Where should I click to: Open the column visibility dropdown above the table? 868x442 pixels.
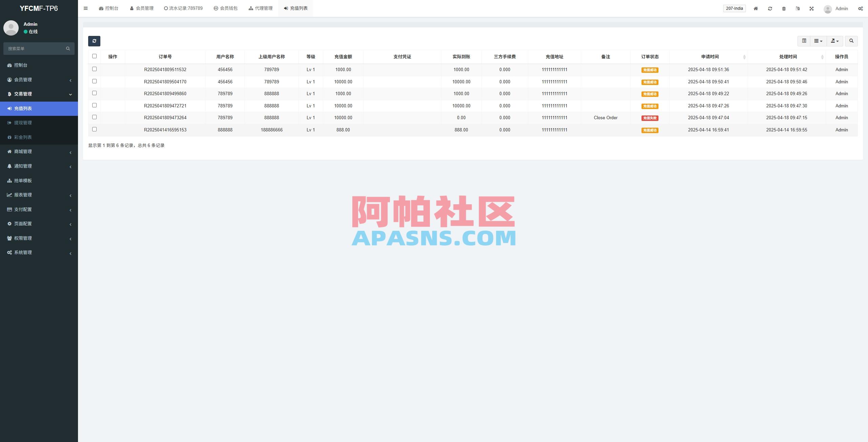point(818,41)
